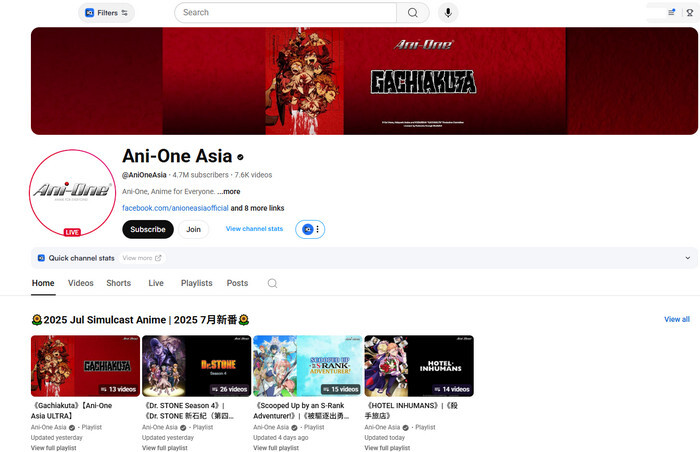Viewport: 700px width, 452px height.
Task: Click the '7.6K videos' text
Action: 253,175
